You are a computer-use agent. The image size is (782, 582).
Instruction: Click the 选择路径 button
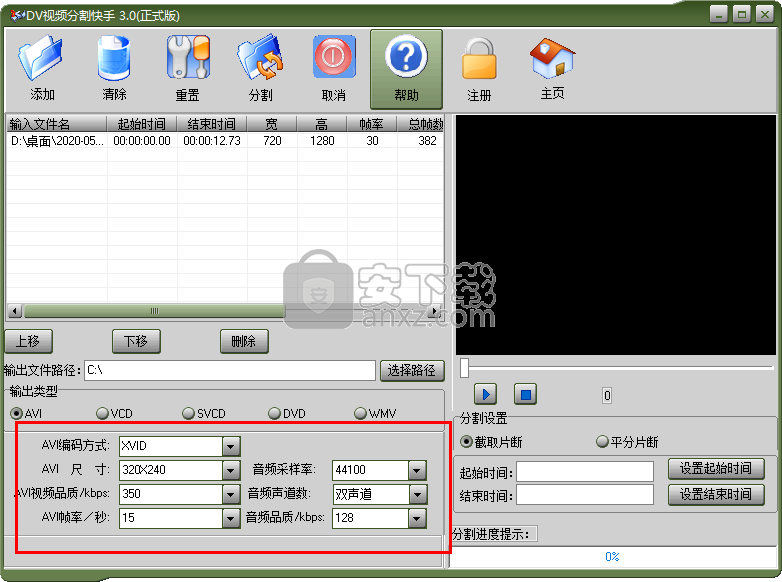pos(412,371)
